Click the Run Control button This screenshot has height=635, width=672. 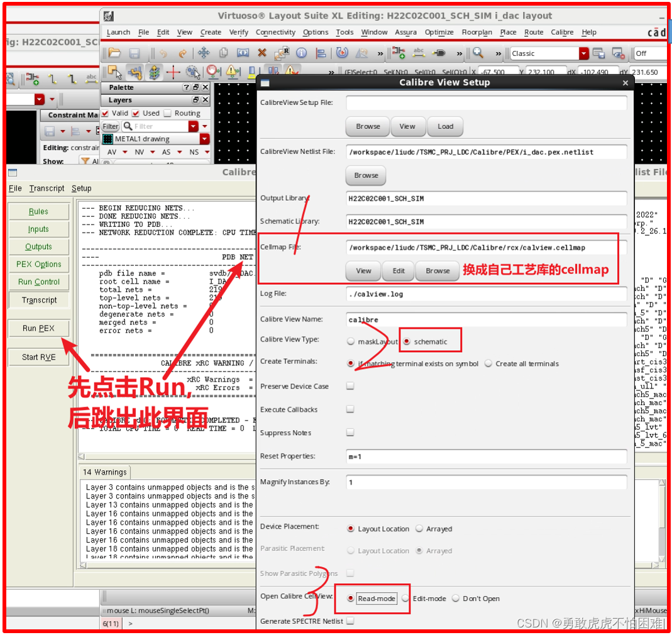tap(38, 282)
